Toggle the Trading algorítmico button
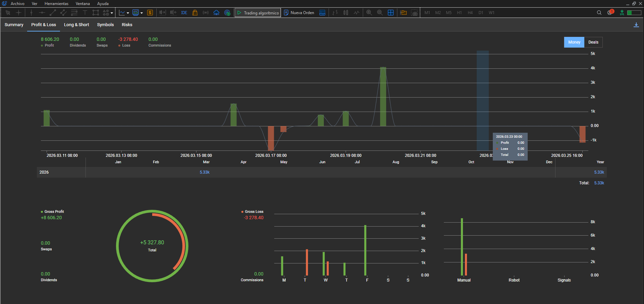Image resolution: width=644 pixels, height=304 pixels. click(258, 13)
